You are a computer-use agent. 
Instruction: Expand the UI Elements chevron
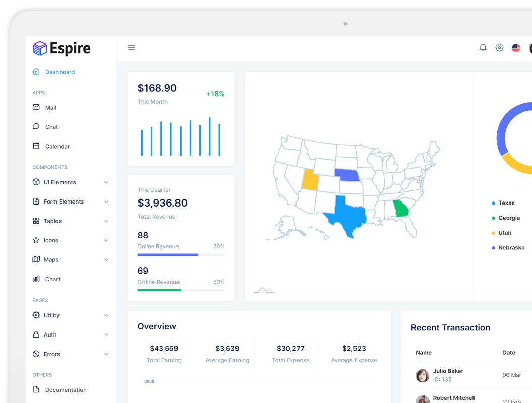106,182
